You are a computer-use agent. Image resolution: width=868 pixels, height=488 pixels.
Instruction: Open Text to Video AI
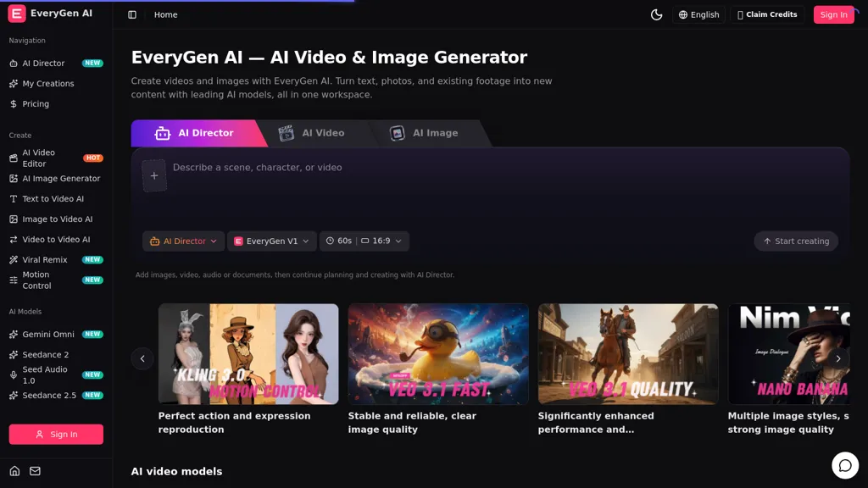(56, 199)
